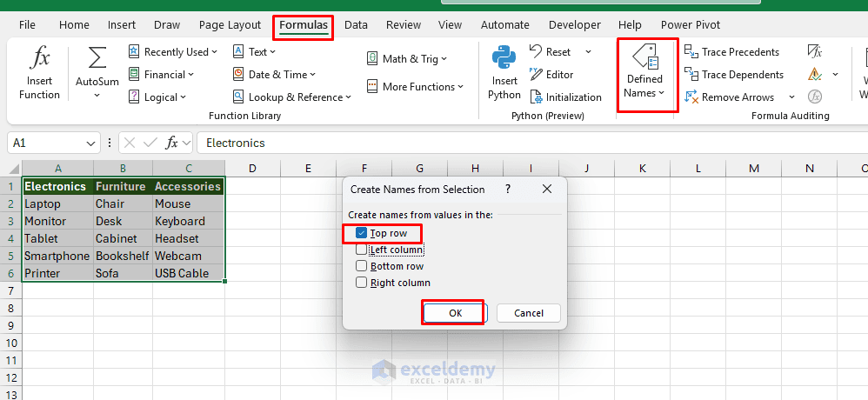Screen dimensions: 868x400
Task: Open the More Functions menu
Action: [415, 87]
